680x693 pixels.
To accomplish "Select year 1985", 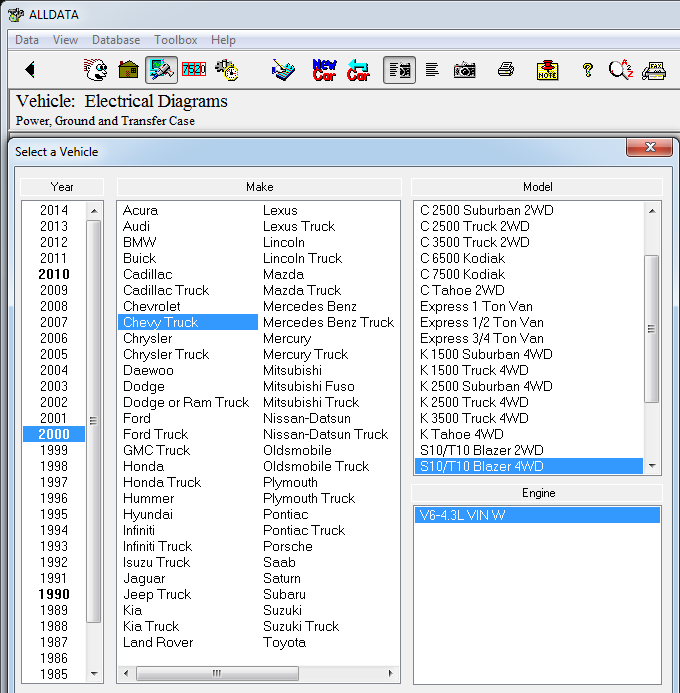I will point(54,674).
